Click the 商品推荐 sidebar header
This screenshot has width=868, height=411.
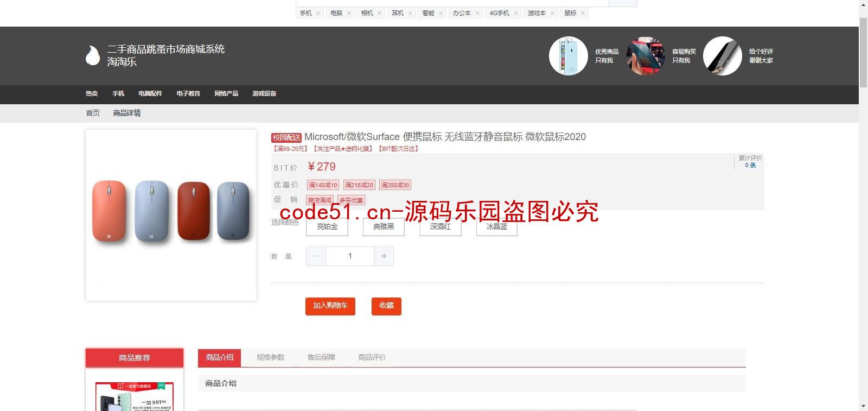point(135,358)
